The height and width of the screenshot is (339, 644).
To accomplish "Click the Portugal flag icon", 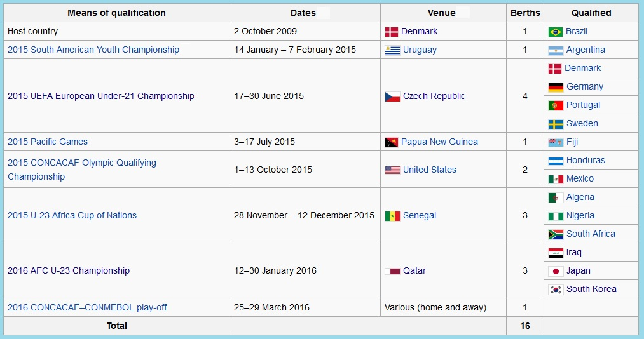I will pyautogui.click(x=556, y=106).
